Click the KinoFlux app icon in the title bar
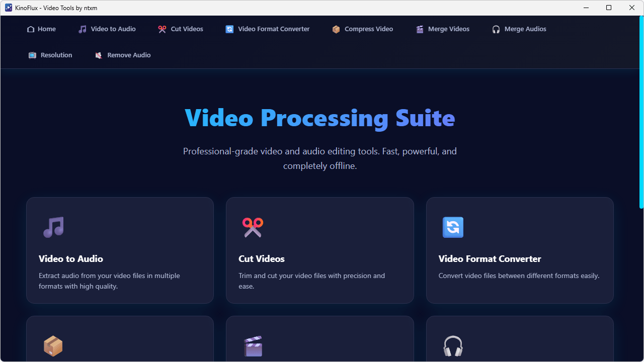 point(8,8)
